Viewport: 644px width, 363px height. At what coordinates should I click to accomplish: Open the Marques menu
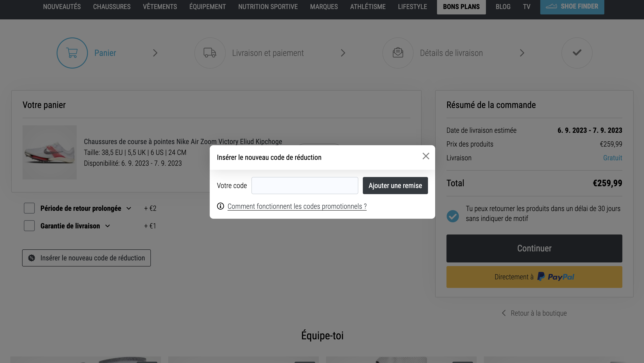[x=324, y=7]
